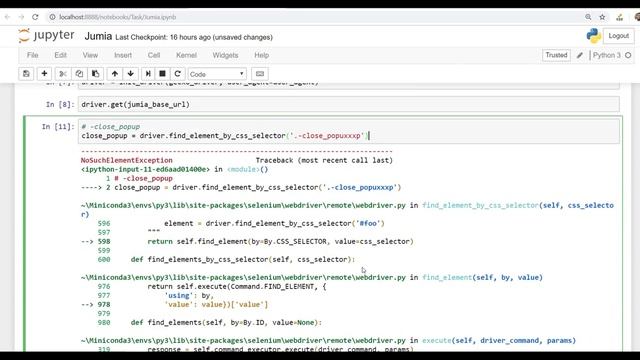640x360 pixels.
Task: Click traceback line number 978
Action: click(x=104, y=304)
